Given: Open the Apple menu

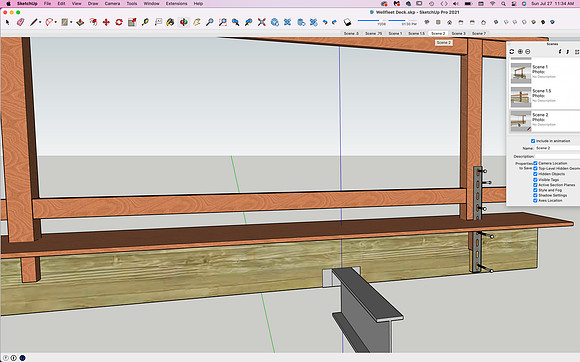Looking at the screenshot, I should pos(8,3).
